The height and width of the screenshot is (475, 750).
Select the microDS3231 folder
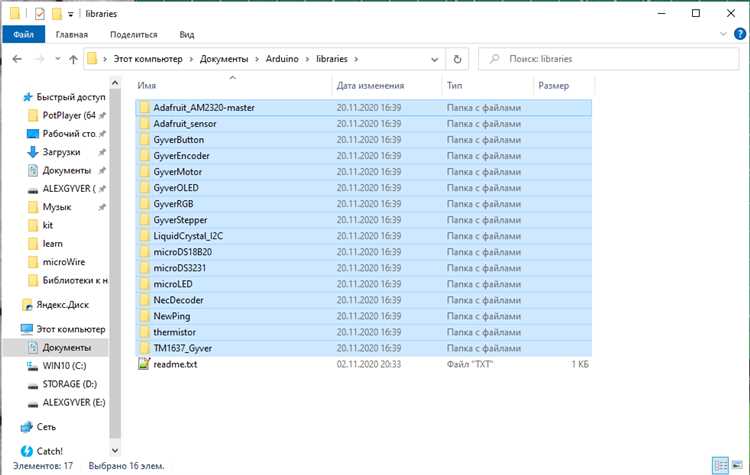coord(364,268)
